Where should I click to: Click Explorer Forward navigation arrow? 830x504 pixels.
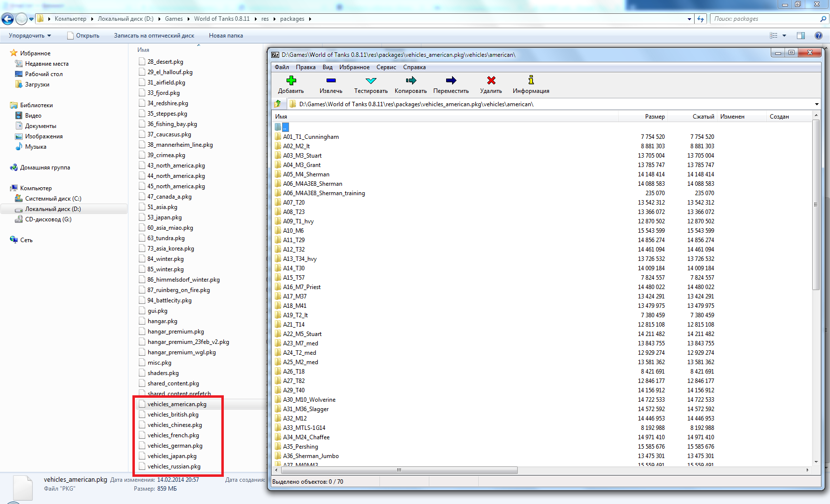tap(21, 19)
